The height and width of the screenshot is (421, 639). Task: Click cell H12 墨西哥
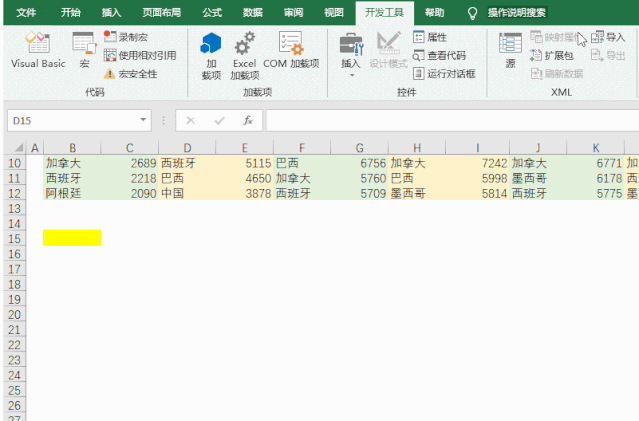(417, 193)
